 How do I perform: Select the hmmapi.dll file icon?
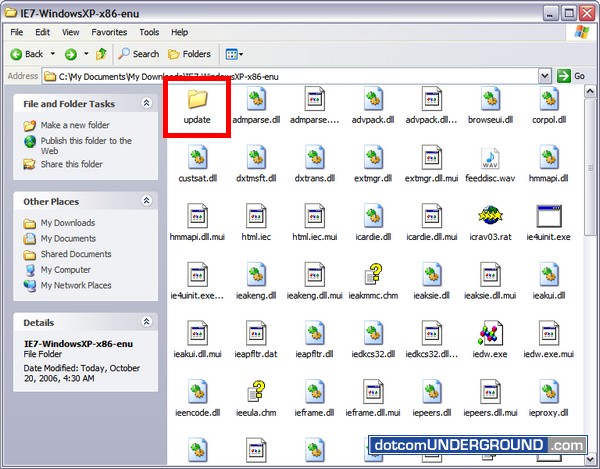pos(549,157)
